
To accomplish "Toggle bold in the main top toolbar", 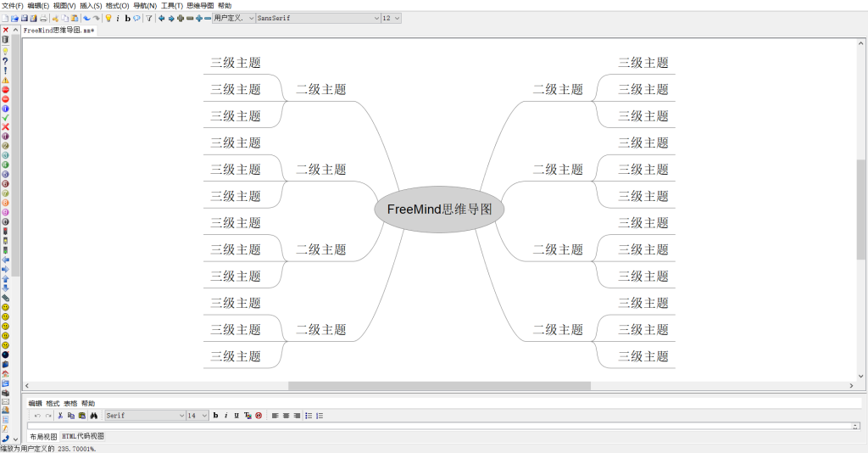I will tap(127, 19).
